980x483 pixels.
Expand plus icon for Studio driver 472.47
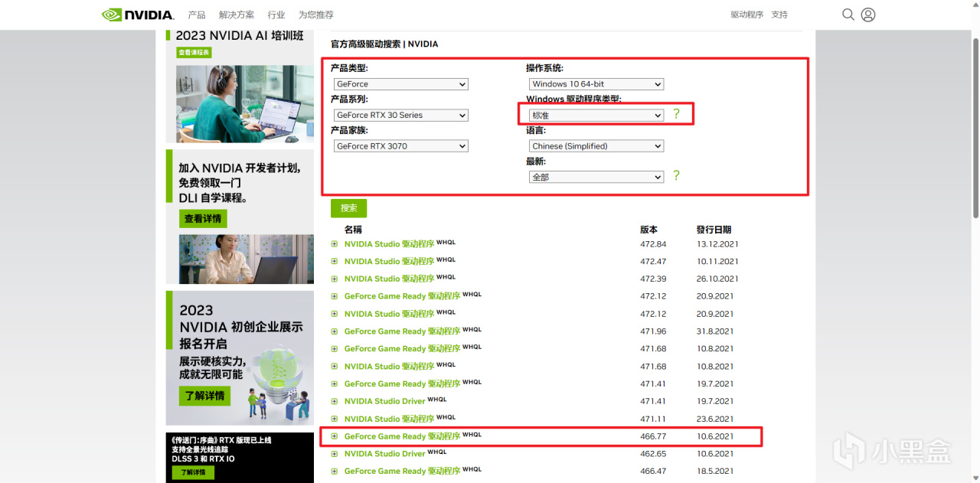click(335, 262)
